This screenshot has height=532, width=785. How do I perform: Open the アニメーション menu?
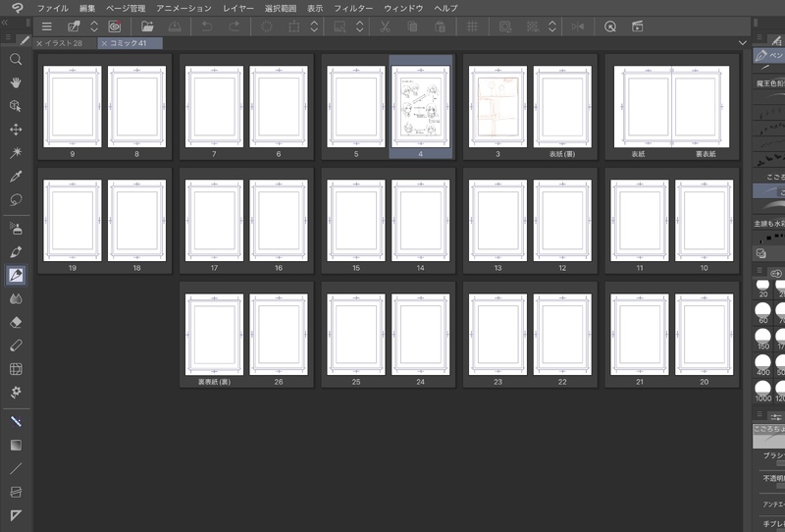point(183,8)
